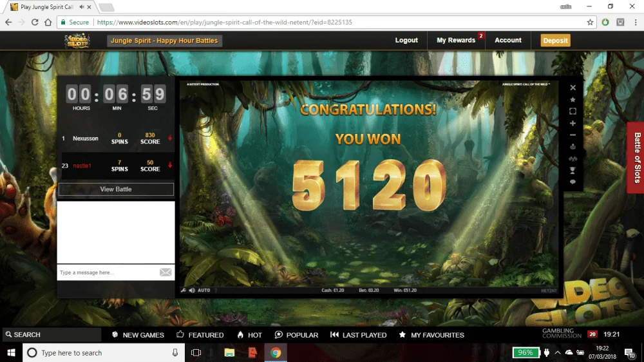The width and height of the screenshot is (644, 362).
Task: Open the Account menu
Action: coord(507,41)
